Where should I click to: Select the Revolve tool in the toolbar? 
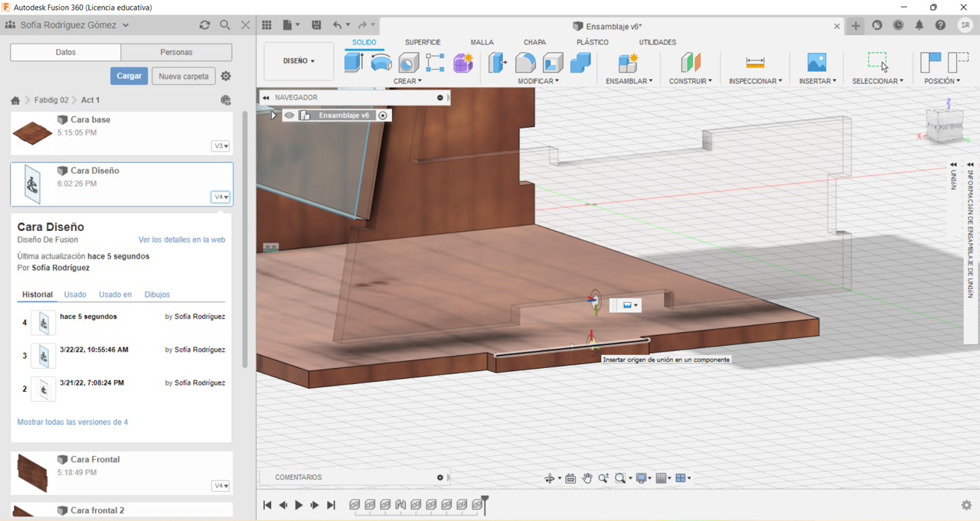click(381, 62)
